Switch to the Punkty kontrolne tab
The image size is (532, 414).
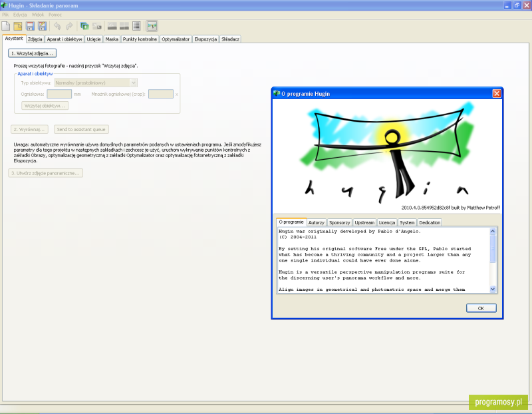[140, 39]
